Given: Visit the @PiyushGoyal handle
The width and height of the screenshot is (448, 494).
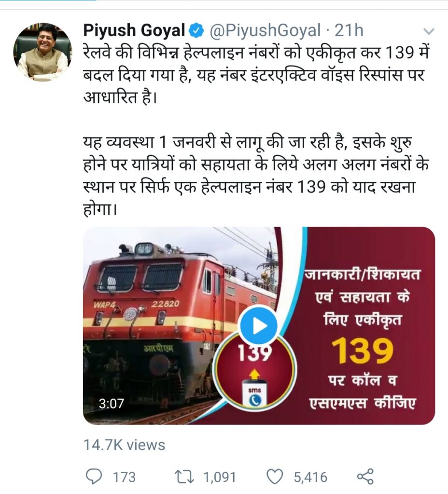Looking at the screenshot, I should click(265, 30).
